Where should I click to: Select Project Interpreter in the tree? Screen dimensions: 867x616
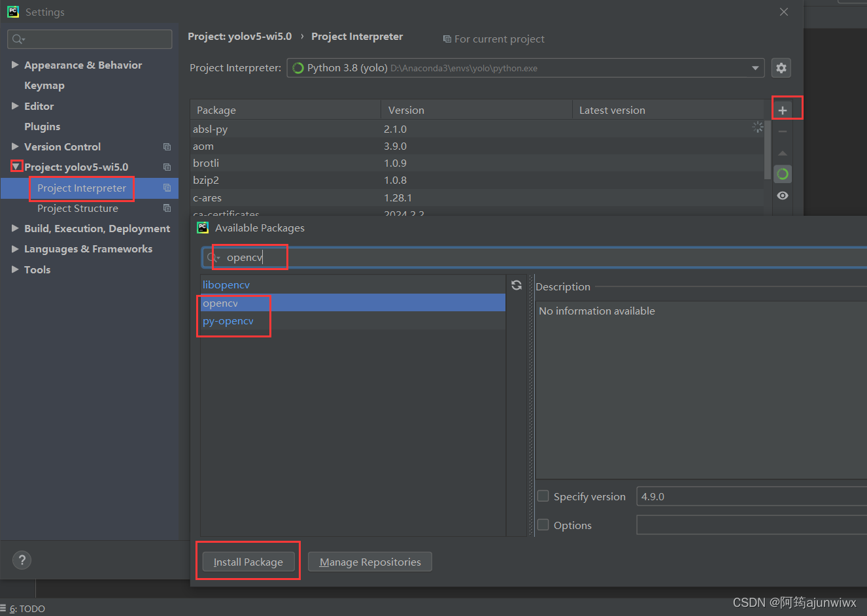90,188
